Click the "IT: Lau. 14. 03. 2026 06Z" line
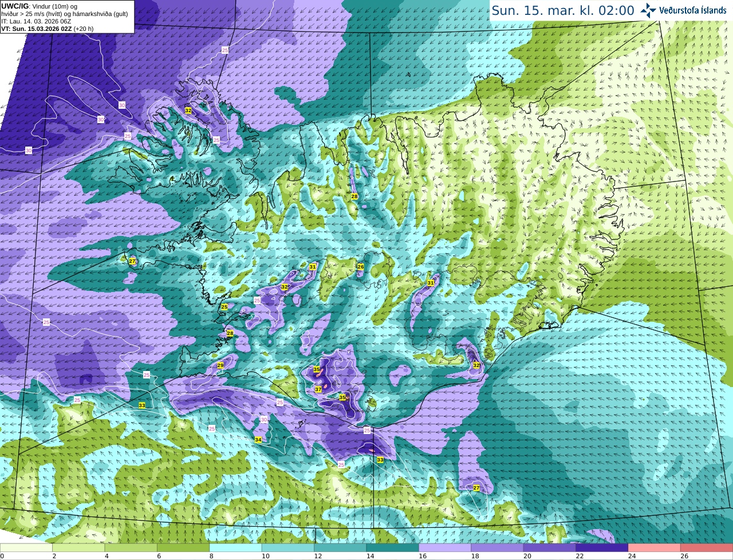This screenshot has width=733, height=560. point(36,21)
